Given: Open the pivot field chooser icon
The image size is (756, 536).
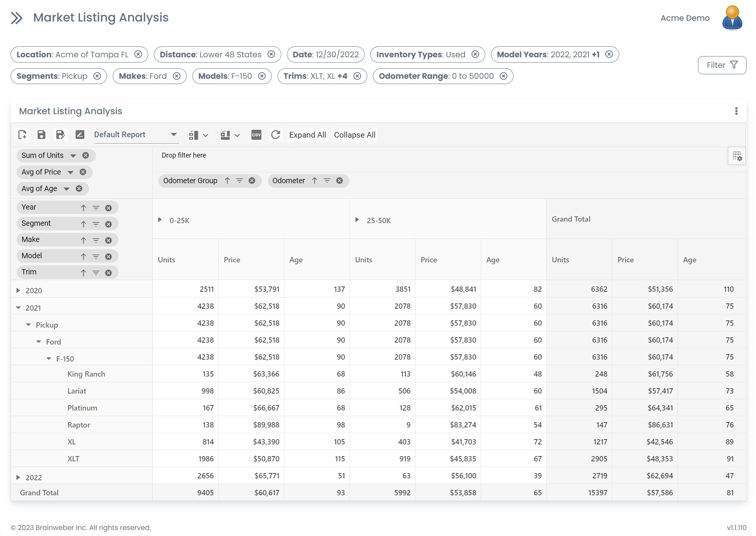Looking at the screenshot, I should point(737,156).
